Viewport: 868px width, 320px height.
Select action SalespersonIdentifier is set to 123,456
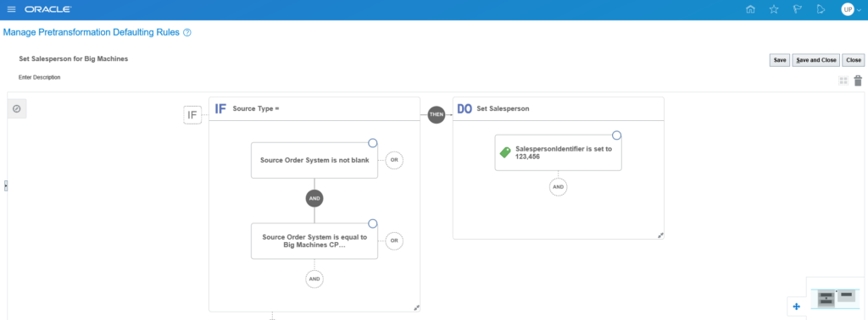coord(558,152)
